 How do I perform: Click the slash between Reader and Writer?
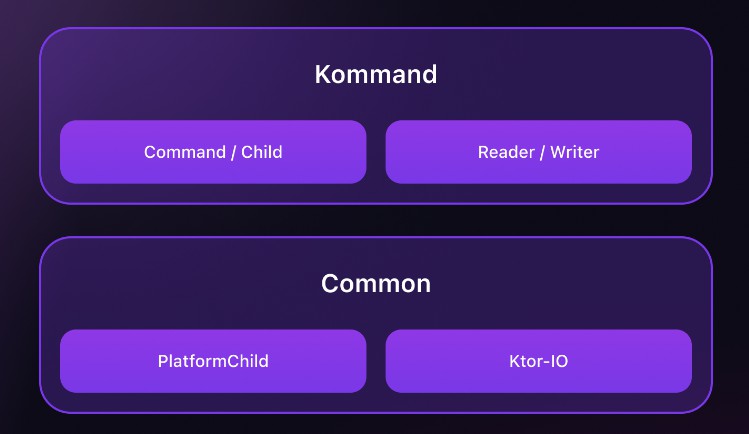coord(543,152)
